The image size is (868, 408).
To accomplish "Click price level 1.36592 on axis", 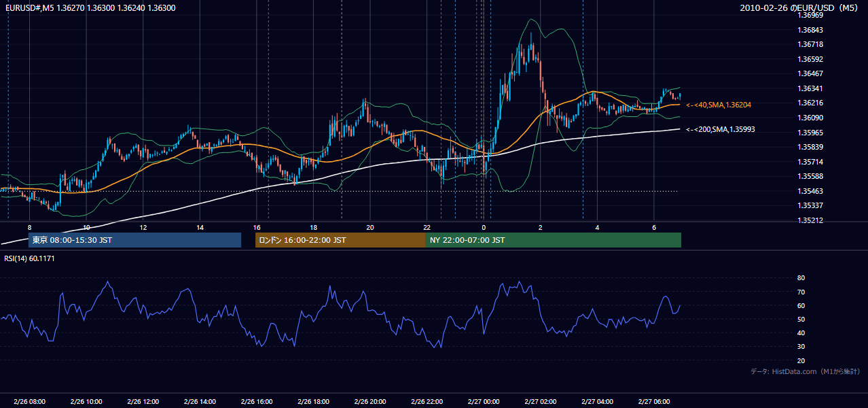I will click(810, 59).
